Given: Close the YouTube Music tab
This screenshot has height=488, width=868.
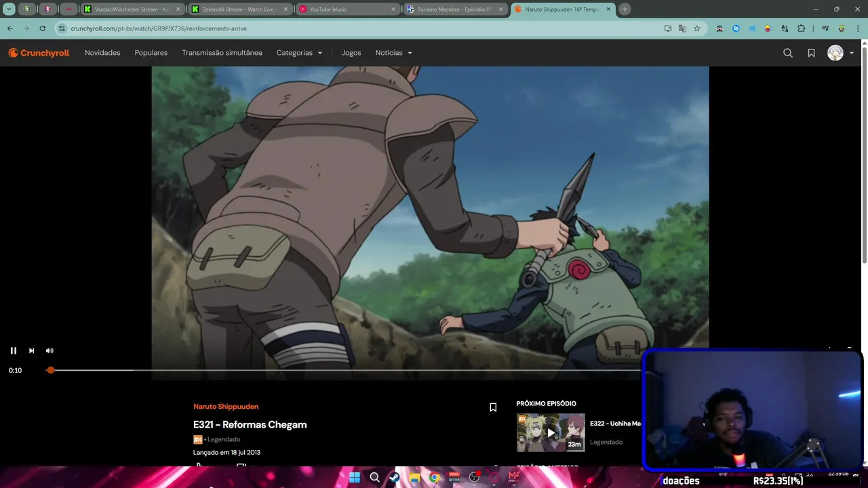Looking at the screenshot, I should tap(393, 9).
